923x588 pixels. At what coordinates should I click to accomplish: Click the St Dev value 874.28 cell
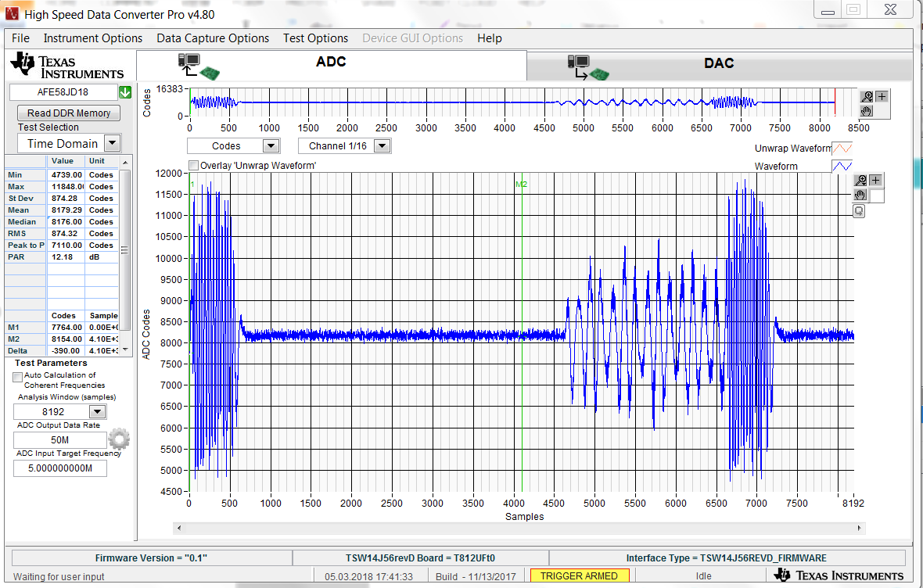66,199
